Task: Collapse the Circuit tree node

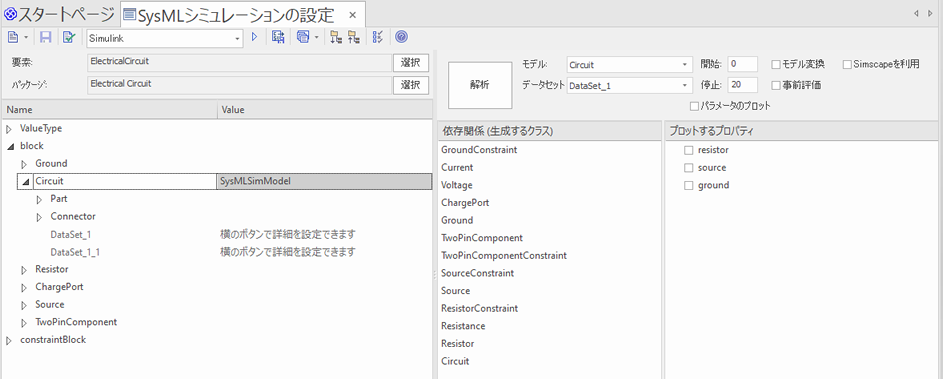Action: tap(25, 181)
